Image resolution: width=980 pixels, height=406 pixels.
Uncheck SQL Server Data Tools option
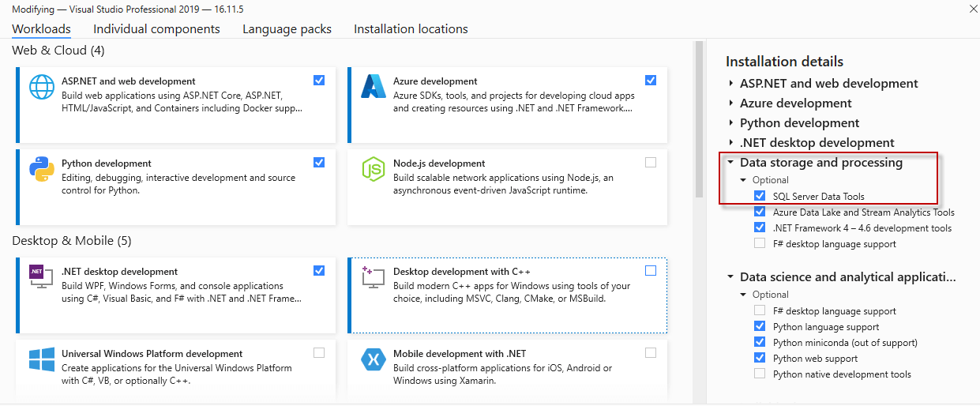point(760,196)
